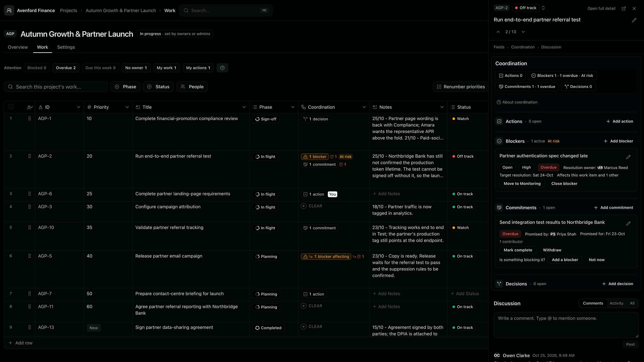Screen dimensions: 644x362
Task: Switch to the Settings tab
Action: point(66,47)
